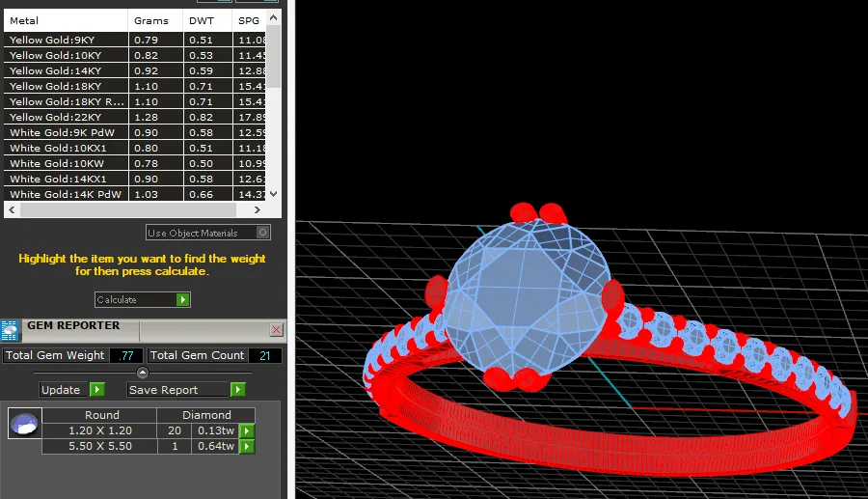Click the green arrow next to Save Report
The width and height of the screenshot is (868, 499).
point(238,389)
